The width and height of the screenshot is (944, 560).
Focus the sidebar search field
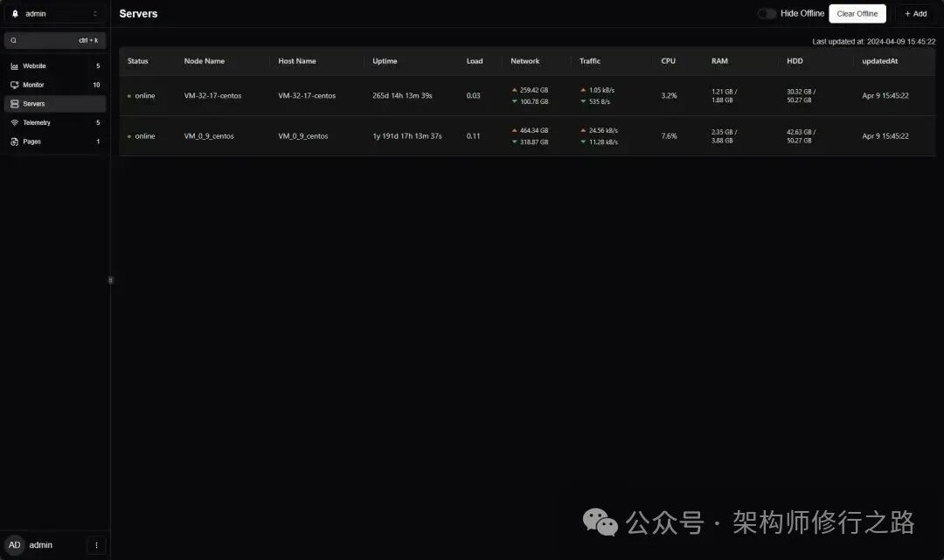[55, 40]
